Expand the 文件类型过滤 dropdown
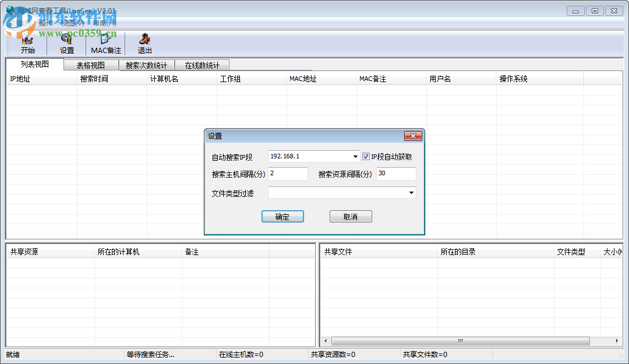 (x=411, y=192)
